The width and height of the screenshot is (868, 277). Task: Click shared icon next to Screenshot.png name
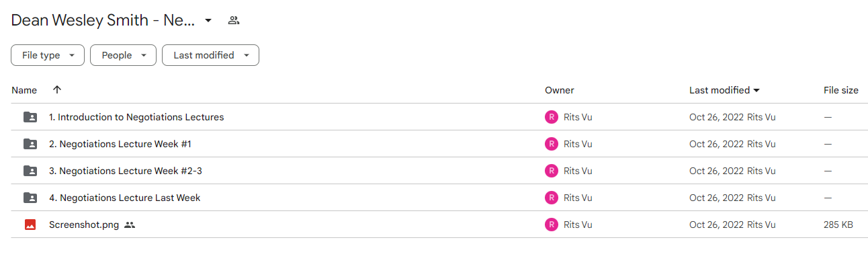(130, 225)
